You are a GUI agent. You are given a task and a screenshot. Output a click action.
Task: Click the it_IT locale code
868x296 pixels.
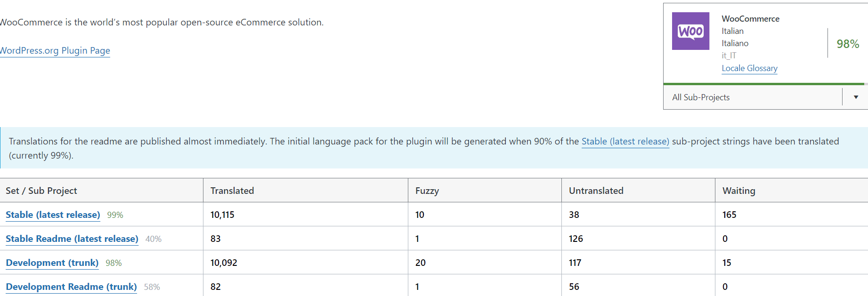[x=728, y=55]
